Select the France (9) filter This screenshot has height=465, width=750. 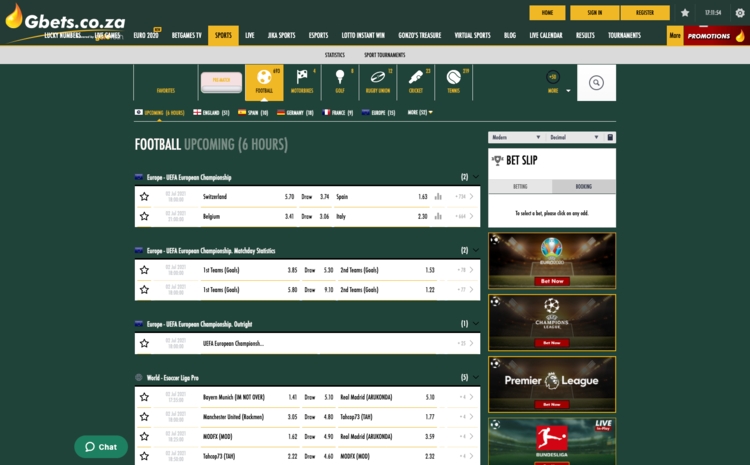[x=338, y=112]
